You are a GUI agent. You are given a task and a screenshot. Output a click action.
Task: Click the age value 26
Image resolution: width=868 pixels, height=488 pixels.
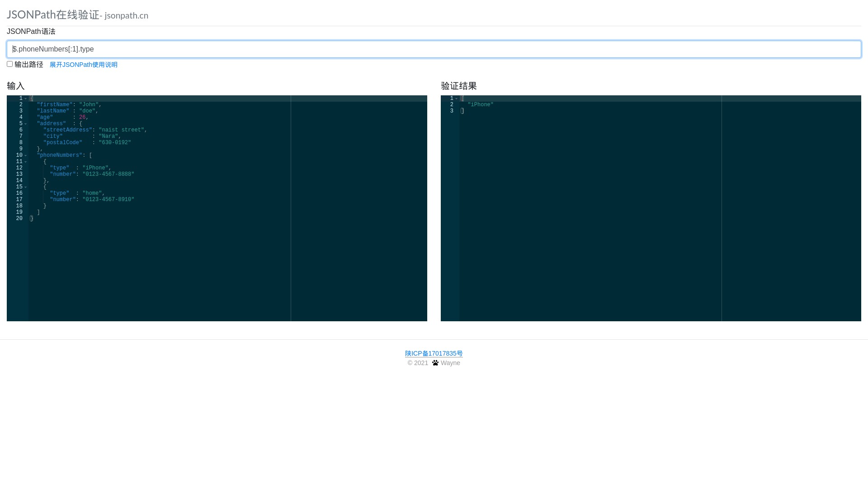[82, 117]
